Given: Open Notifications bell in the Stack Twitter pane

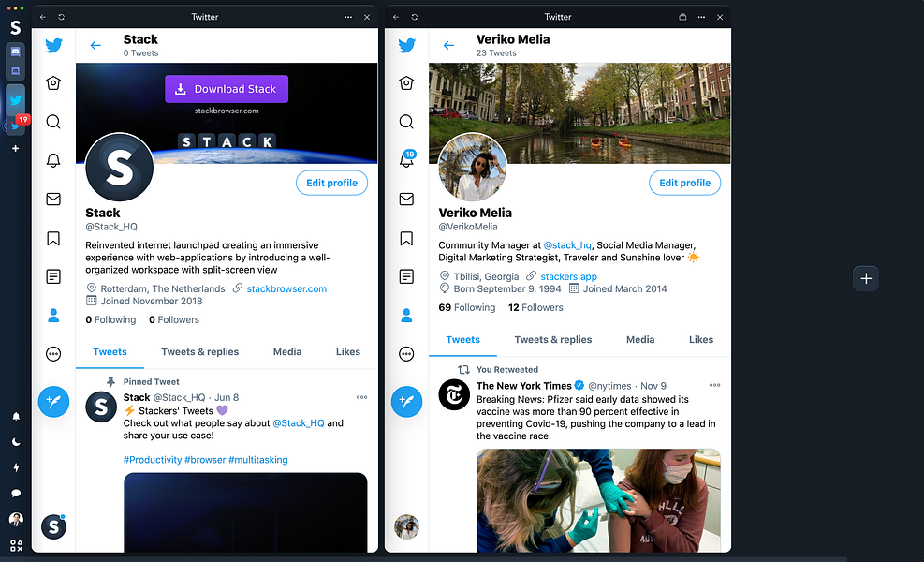Looking at the screenshot, I should [x=53, y=160].
